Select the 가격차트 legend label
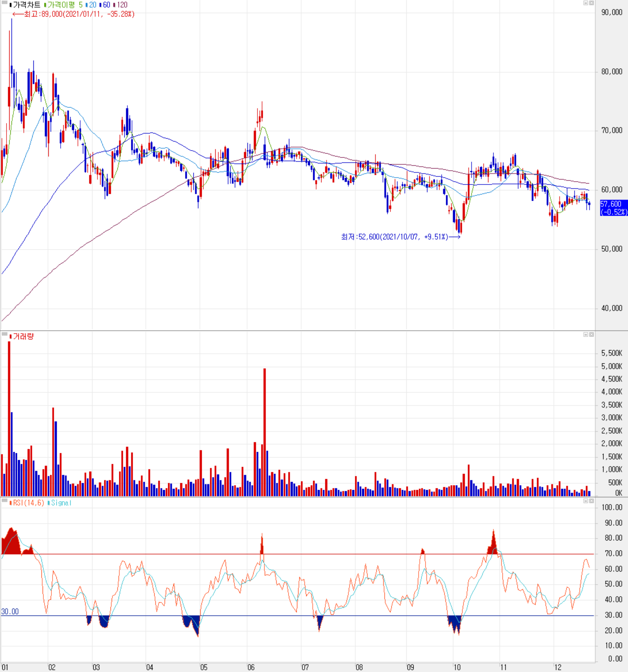This screenshot has height=672, width=628. pos(25,5)
